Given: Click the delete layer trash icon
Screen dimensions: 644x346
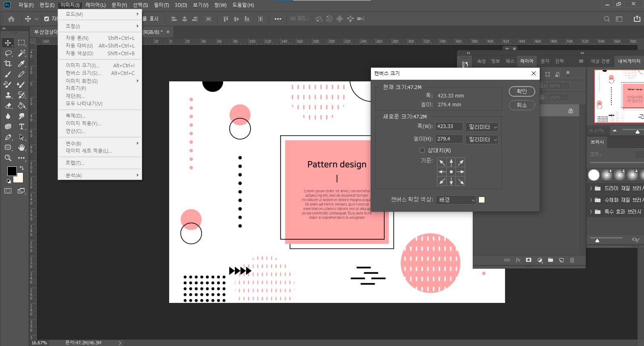Looking at the screenshot, I should (x=572, y=260).
